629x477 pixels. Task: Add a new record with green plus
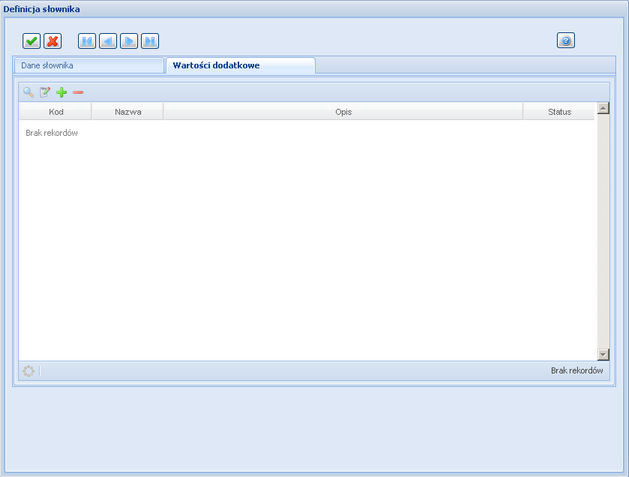[x=61, y=92]
